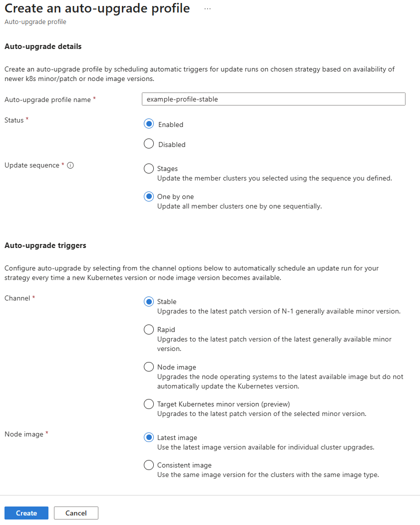Pick the Stable channel option
The height and width of the screenshot is (525, 420).
(149, 301)
